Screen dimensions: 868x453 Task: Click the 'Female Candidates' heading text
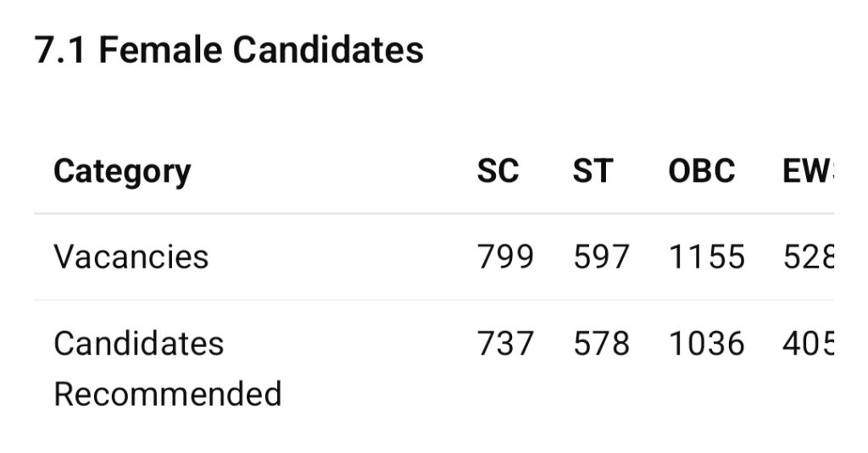click(x=261, y=50)
